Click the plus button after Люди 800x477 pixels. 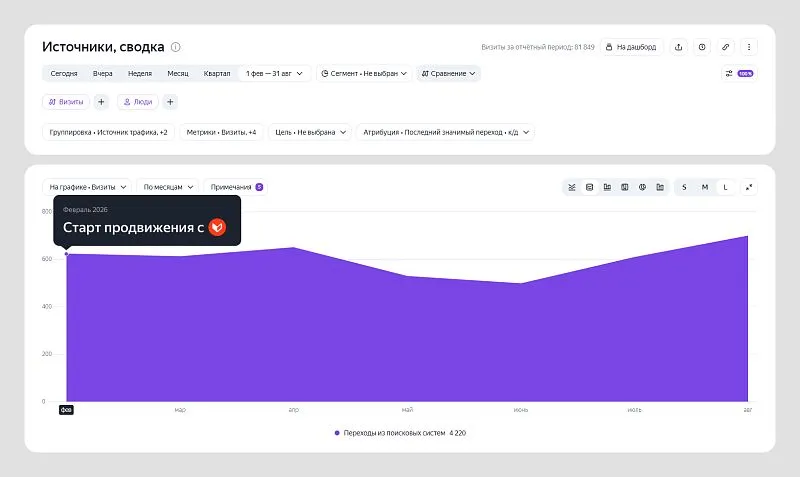(x=170, y=102)
